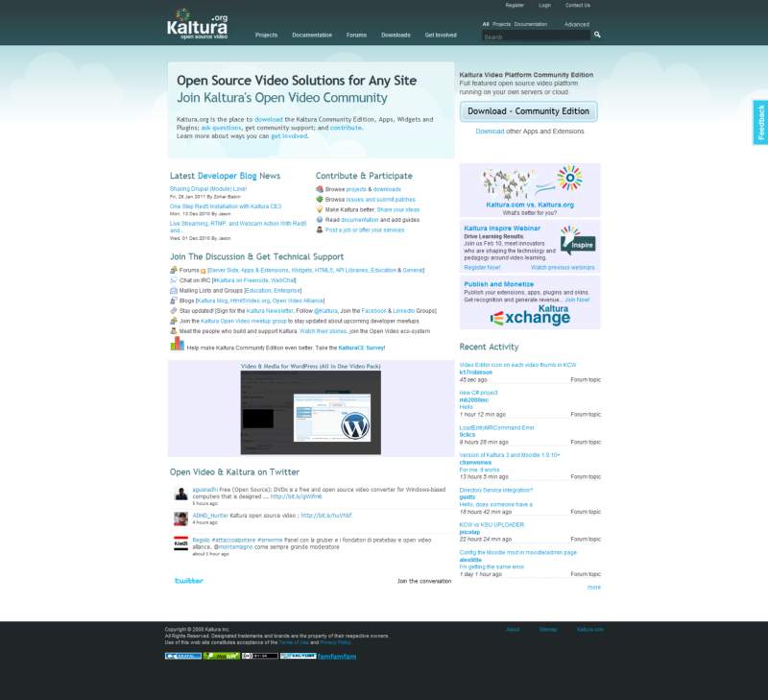Open the Video Editor icon forum topic
The height and width of the screenshot is (700, 768).
pyautogui.click(x=517, y=365)
